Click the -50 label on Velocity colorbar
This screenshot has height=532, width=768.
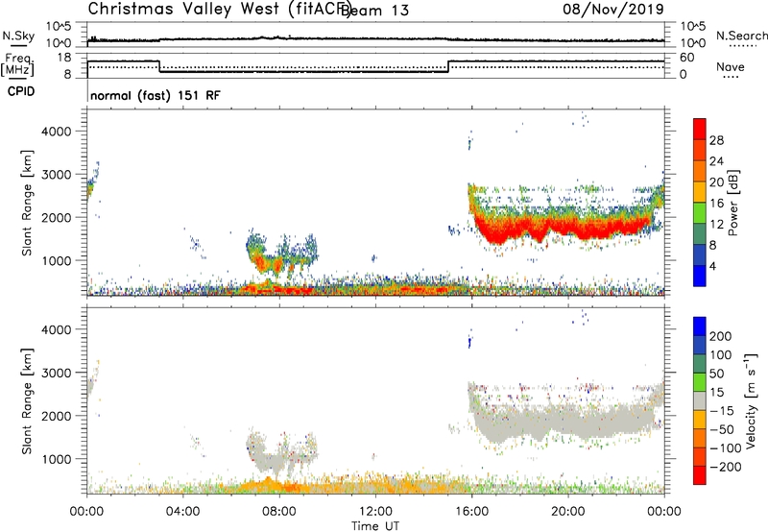[722, 429]
